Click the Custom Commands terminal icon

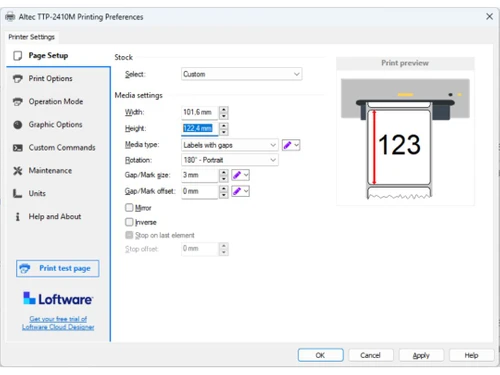[18, 148]
